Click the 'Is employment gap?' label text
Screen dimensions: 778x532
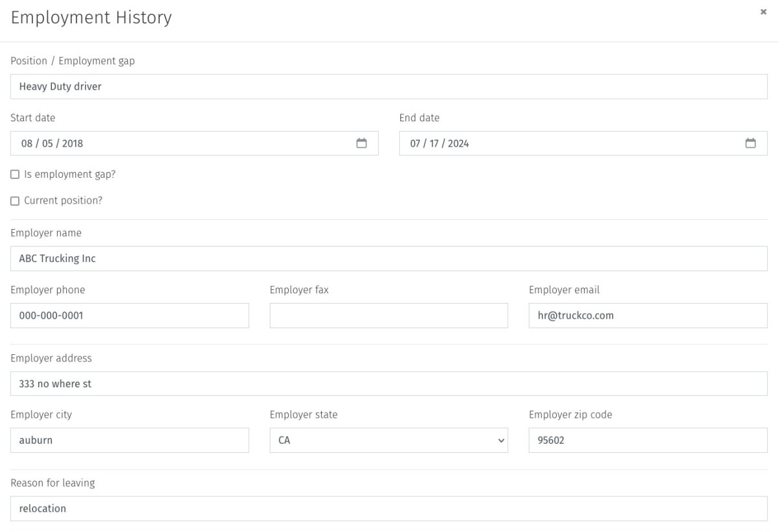point(65,175)
